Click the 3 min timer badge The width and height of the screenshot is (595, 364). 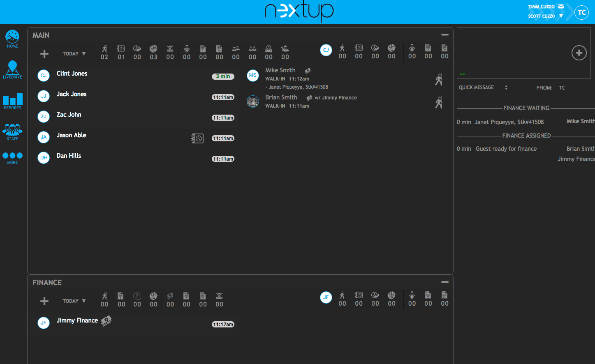coord(223,76)
